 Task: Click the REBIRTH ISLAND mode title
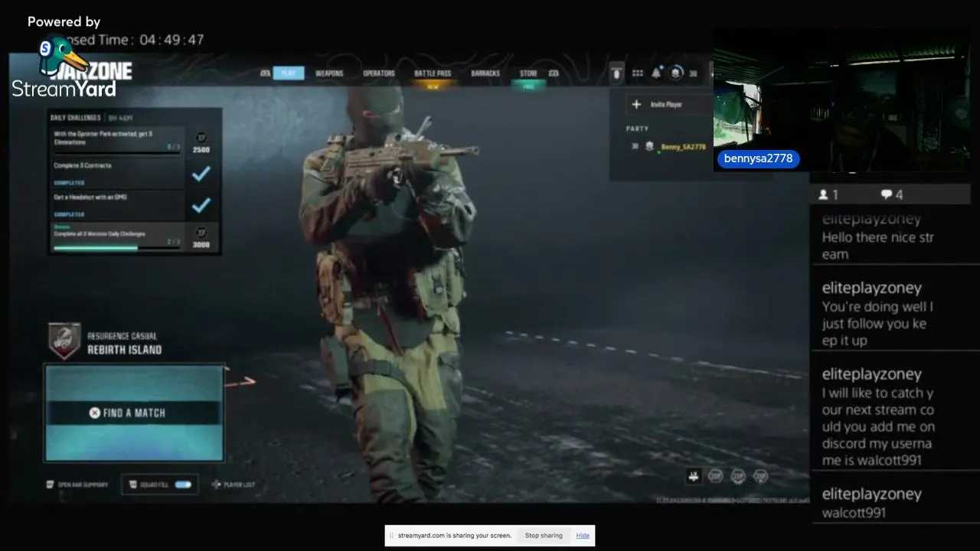click(124, 350)
